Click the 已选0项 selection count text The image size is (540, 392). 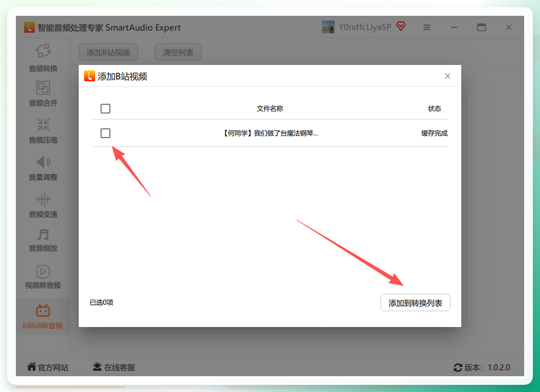click(101, 302)
